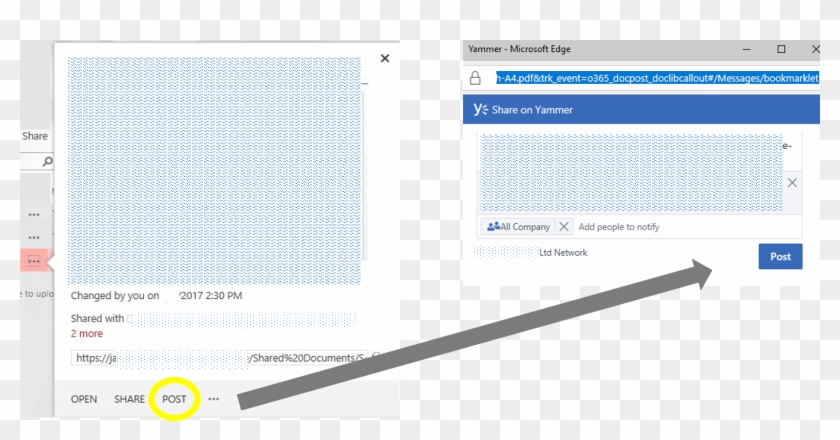Click the search magnifier icon
840x440 pixels.
point(47,161)
